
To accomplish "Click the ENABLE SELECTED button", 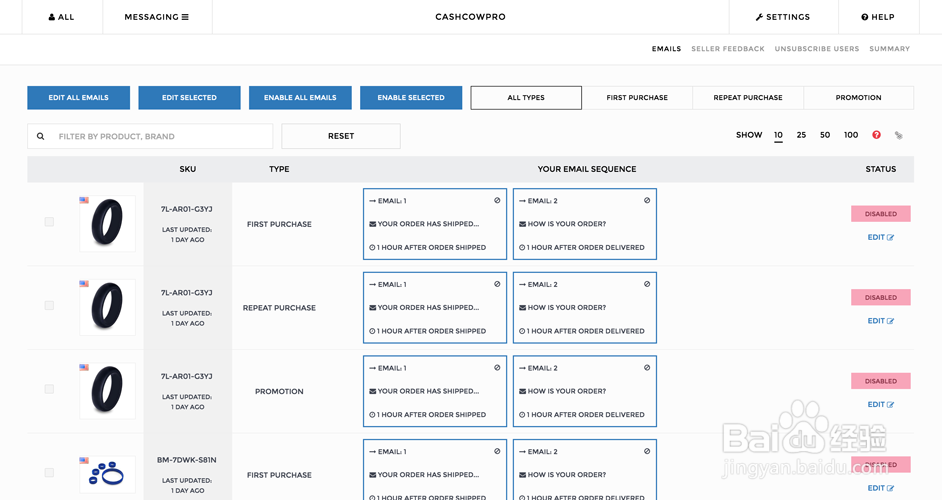I will click(411, 97).
